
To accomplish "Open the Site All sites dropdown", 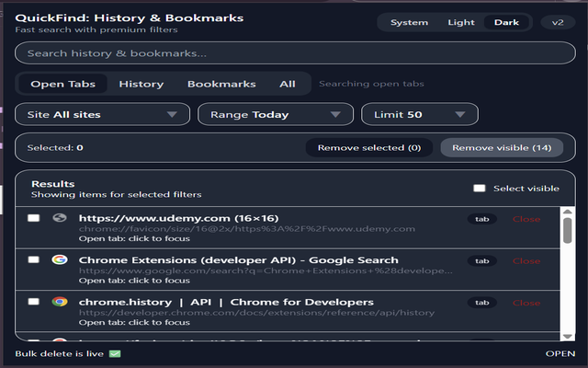I will point(102,114).
